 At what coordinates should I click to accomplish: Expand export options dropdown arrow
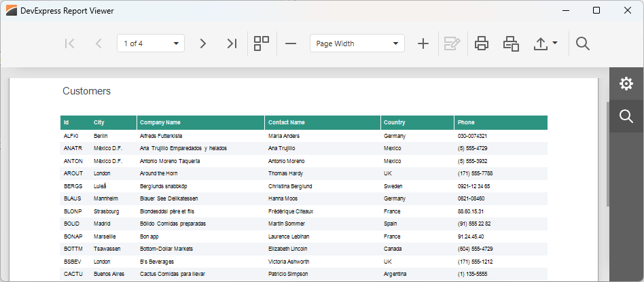(x=555, y=43)
